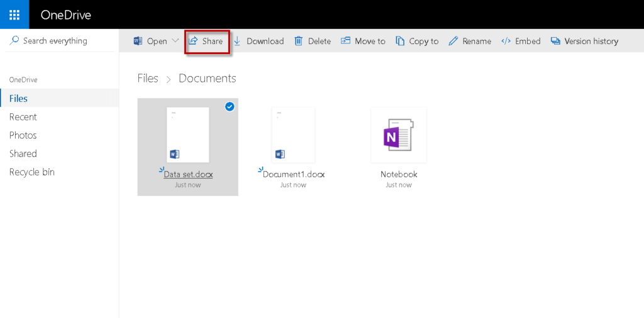Rename the selected file
The width and height of the screenshot is (644, 318).
tap(470, 41)
